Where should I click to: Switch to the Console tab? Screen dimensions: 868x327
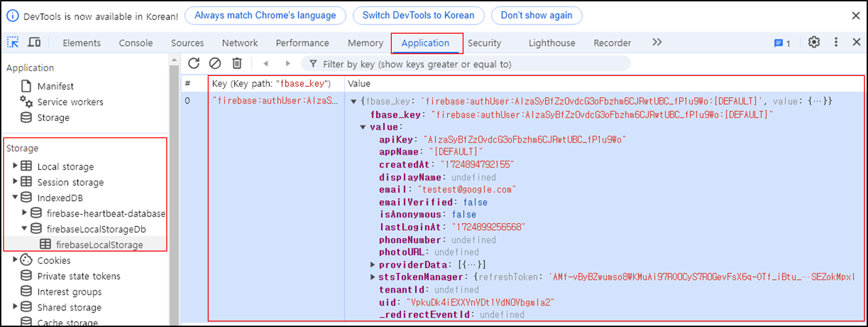(136, 43)
